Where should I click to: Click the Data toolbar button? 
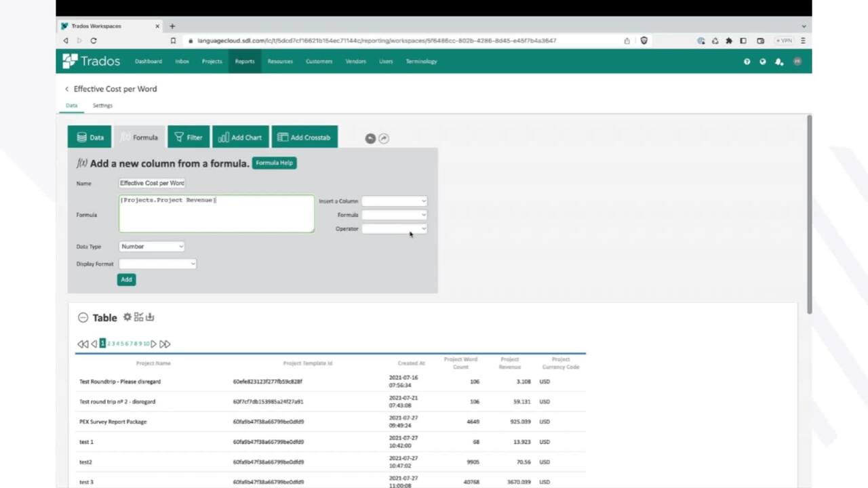[90, 137]
